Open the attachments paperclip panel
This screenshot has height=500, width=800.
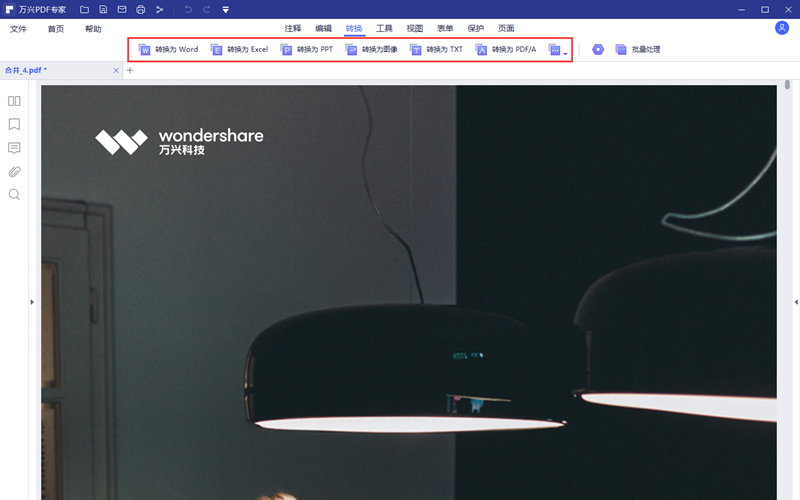(14, 171)
